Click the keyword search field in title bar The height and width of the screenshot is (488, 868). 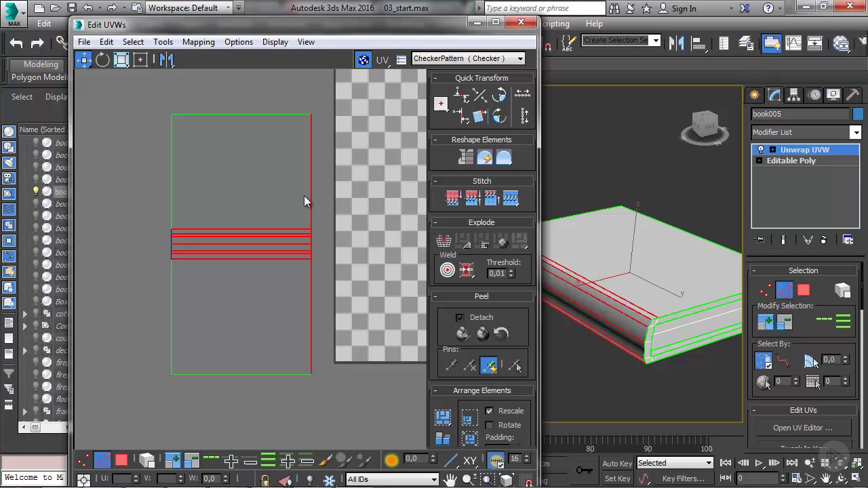pyautogui.click(x=544, y=8)
